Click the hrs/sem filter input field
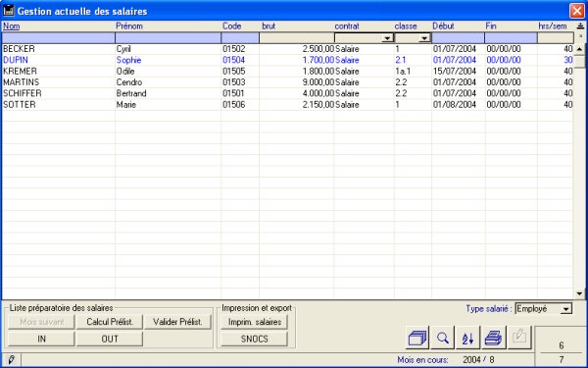Image resolution: width=588 pixels, height=368 pixels. [556, 38]
